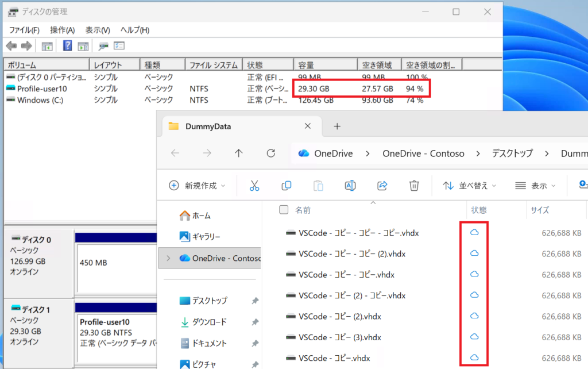
Task: Open the 並べ替え sort dropdown
Action: 469,186
